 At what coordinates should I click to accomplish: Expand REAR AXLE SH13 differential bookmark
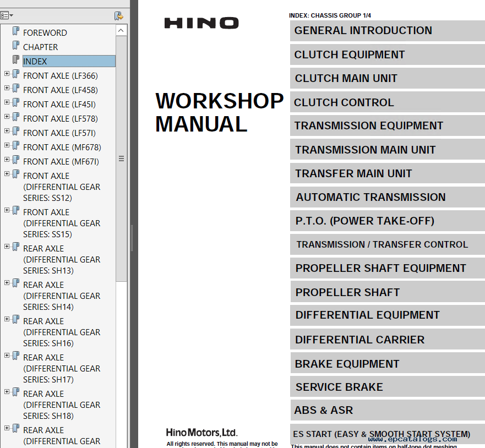click(x=7, y=247)
